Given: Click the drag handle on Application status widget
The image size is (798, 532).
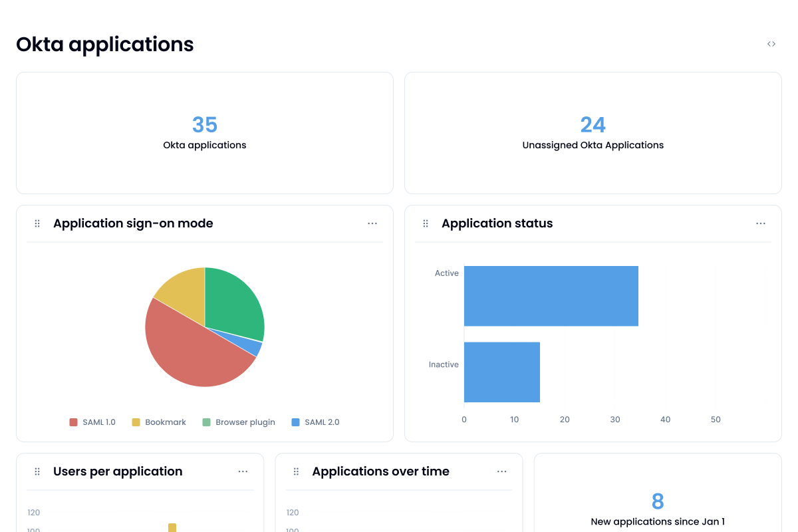Looking at the screenshot, I should coord(426,223).
